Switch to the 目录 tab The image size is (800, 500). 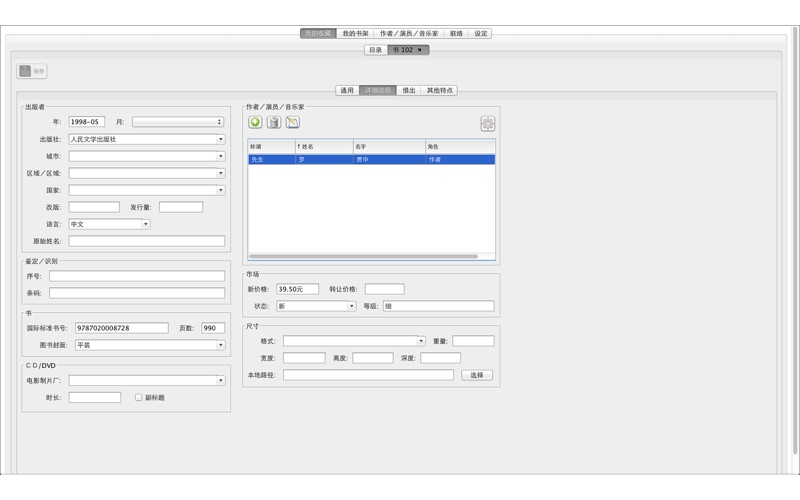(x=376, y=50)
